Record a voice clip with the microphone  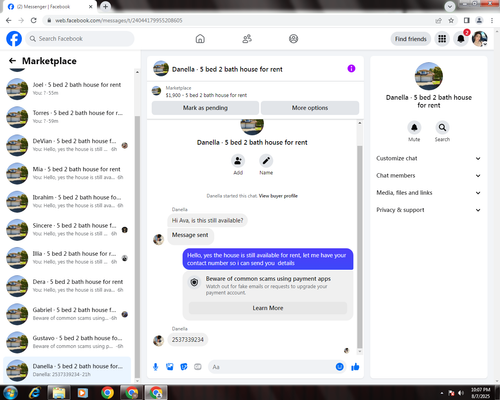pos(156,367)
